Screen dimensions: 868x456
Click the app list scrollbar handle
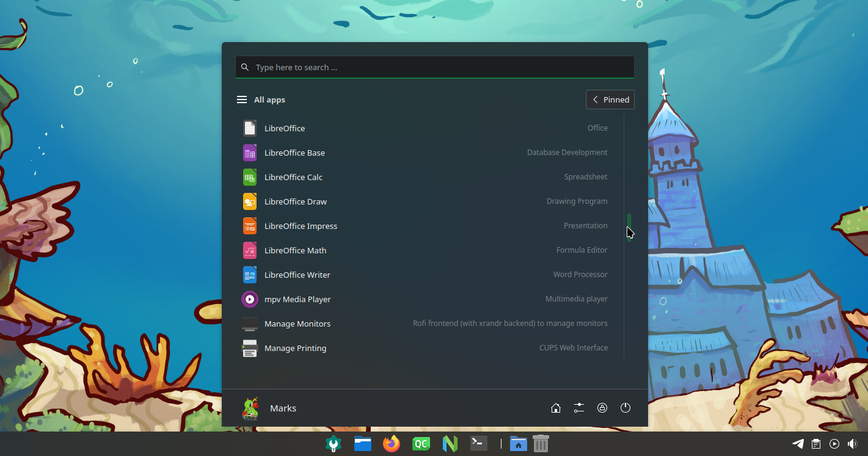629,227
